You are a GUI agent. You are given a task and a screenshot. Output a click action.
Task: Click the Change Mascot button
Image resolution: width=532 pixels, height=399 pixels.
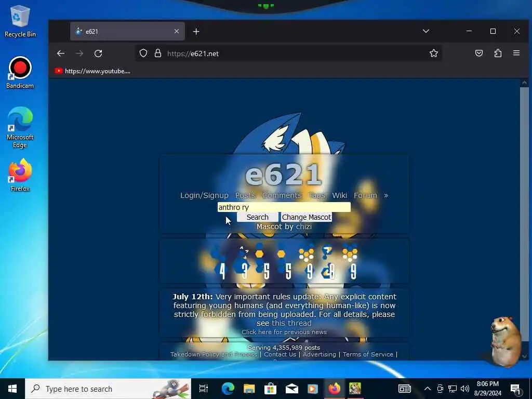coord(307,217)
